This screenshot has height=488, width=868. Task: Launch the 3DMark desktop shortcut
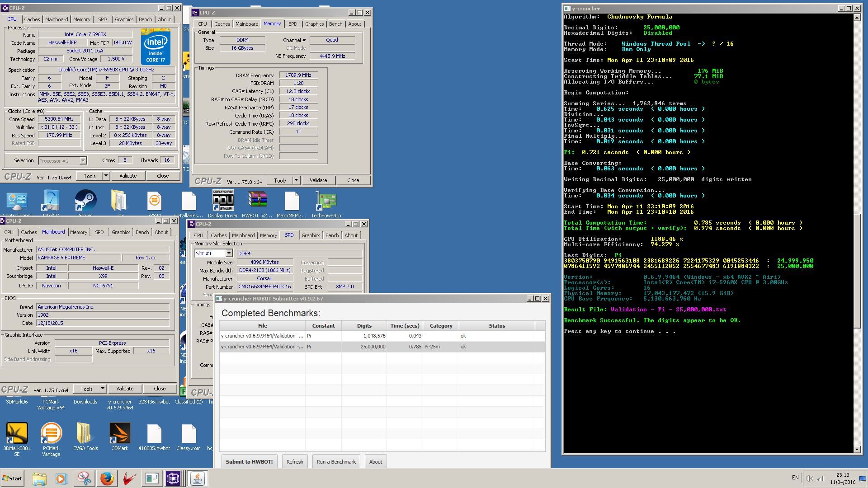[120, 436]
